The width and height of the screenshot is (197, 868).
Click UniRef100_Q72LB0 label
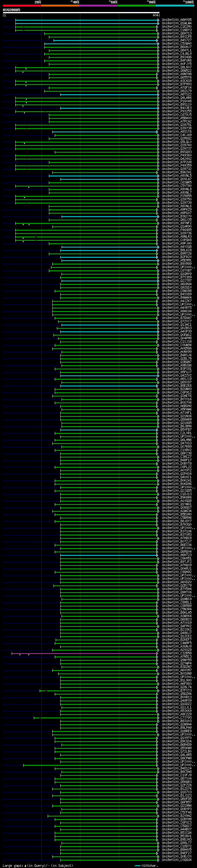coord(176,752)
